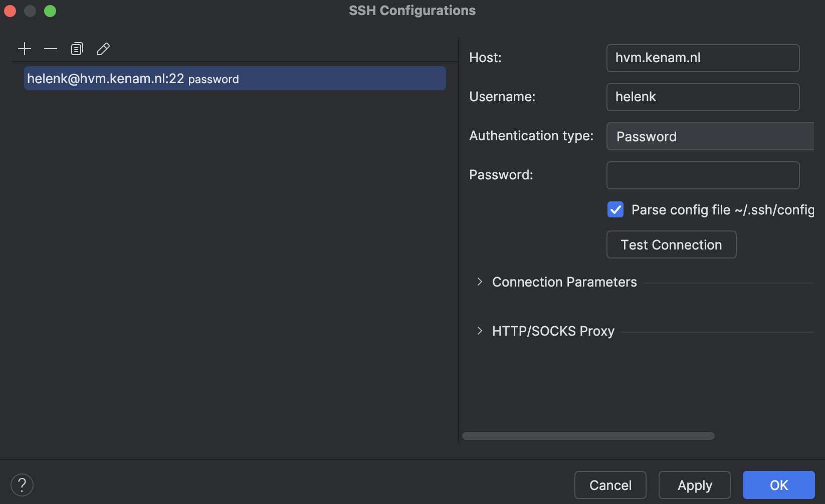825x504 pixels.
Task: Open the Authentication type dropdown
Action: (709, 136)
